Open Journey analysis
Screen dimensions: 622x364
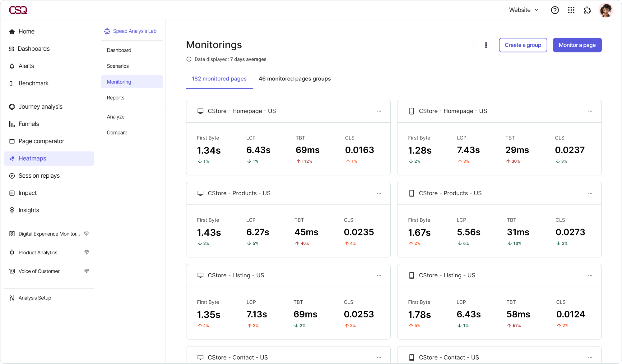[40, 107]
